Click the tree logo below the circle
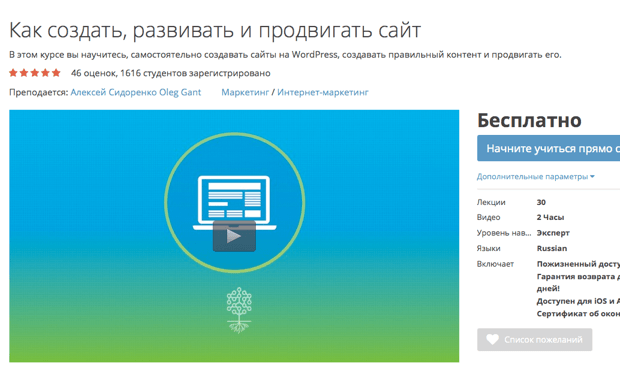Viewport: 620px width, 380px height. tap(239, 310)
